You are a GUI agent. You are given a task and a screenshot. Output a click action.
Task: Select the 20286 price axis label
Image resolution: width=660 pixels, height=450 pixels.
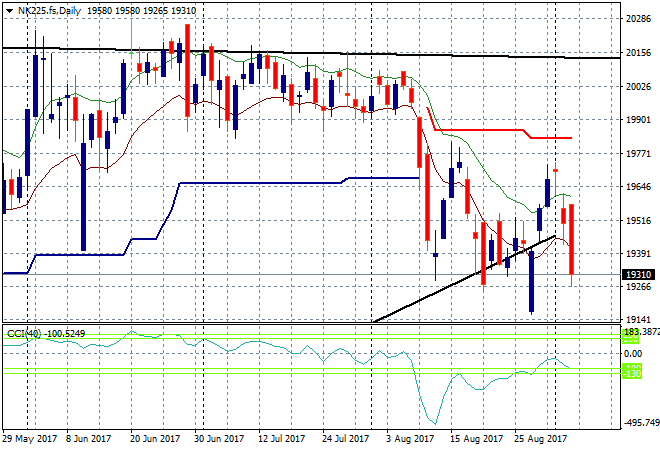(x=639, y=19)
